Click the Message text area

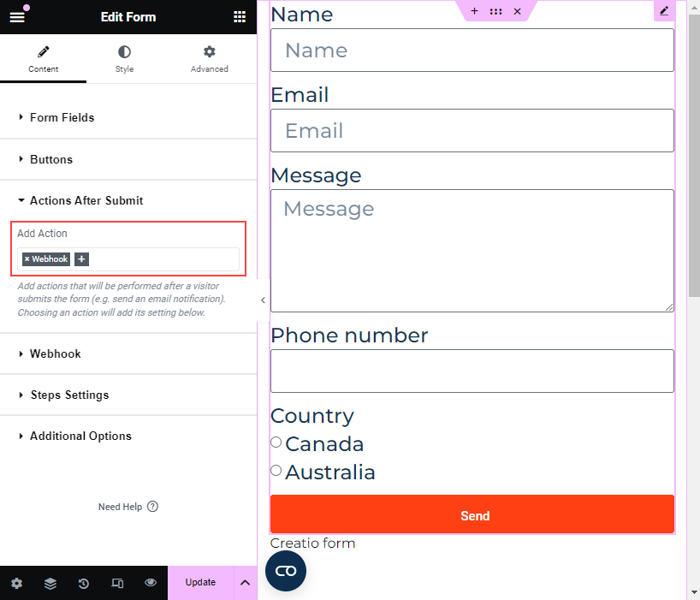click(x=472, y=251)
